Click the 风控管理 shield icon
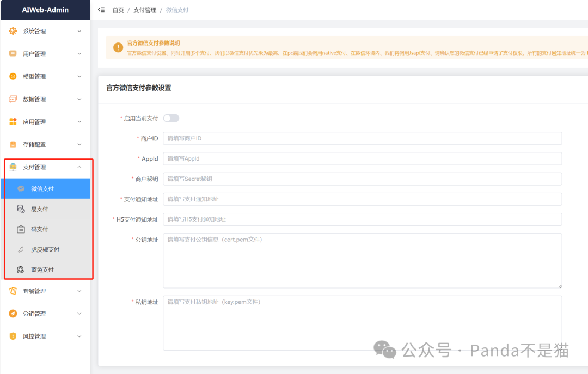The height and width of the screenshot is (374, 588). 13,336
